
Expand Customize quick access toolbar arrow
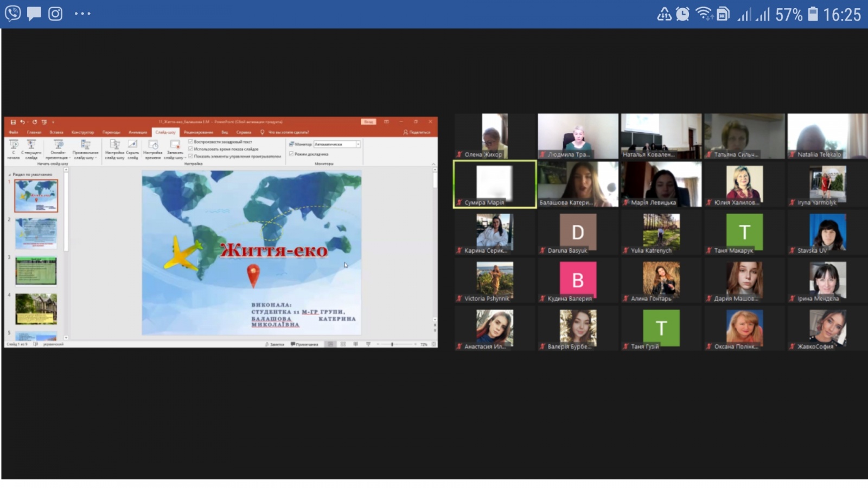coord(53,122)
